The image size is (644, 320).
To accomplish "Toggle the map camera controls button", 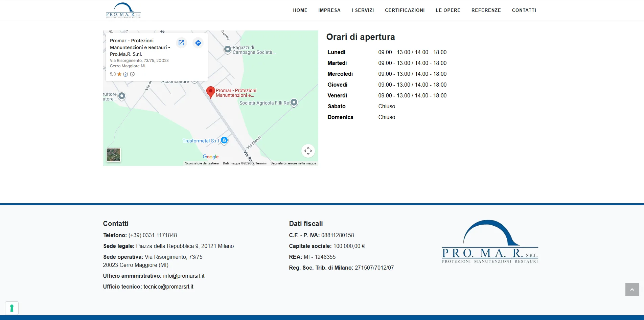I will [308, 151].
